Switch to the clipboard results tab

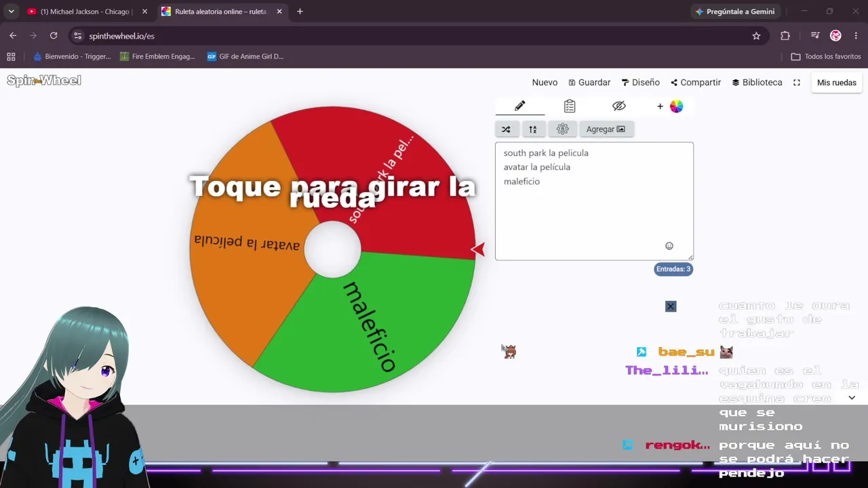click(570, 106)
